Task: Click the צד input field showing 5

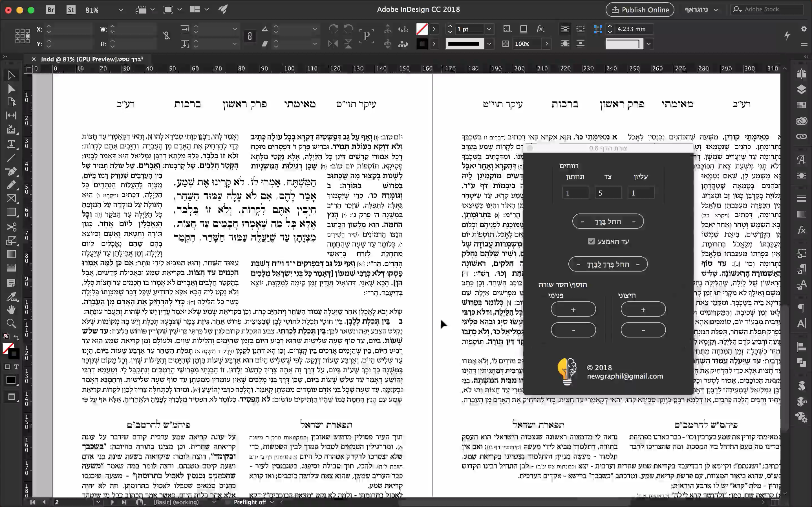Action: coord(608,192)
